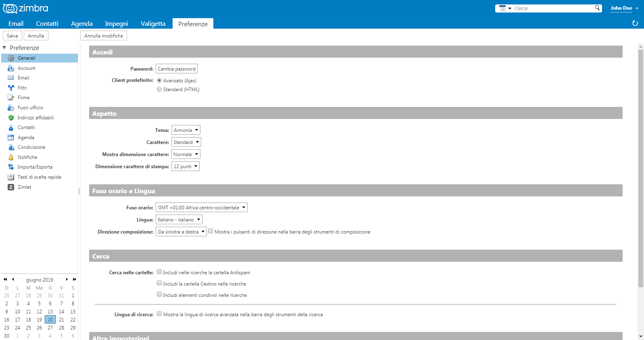Select Avanzato (Ajax) client option
The image size is (644, 340).
pos(159,80)
